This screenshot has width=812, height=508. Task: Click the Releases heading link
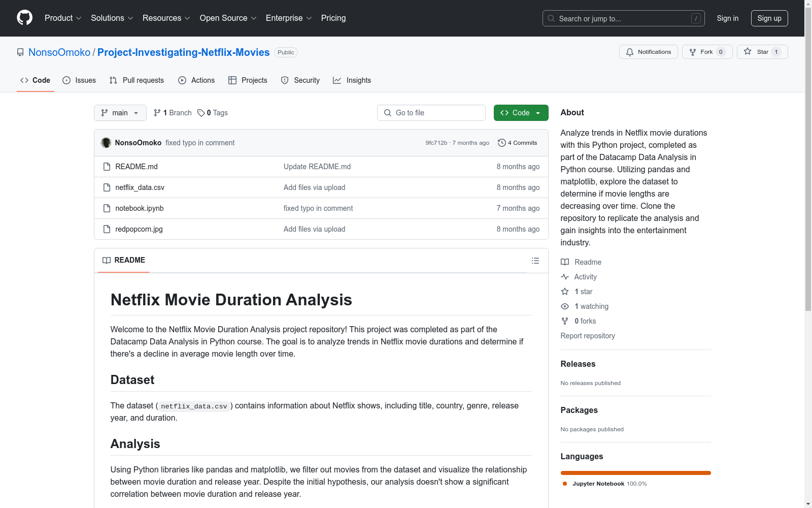tap(578, 364)
